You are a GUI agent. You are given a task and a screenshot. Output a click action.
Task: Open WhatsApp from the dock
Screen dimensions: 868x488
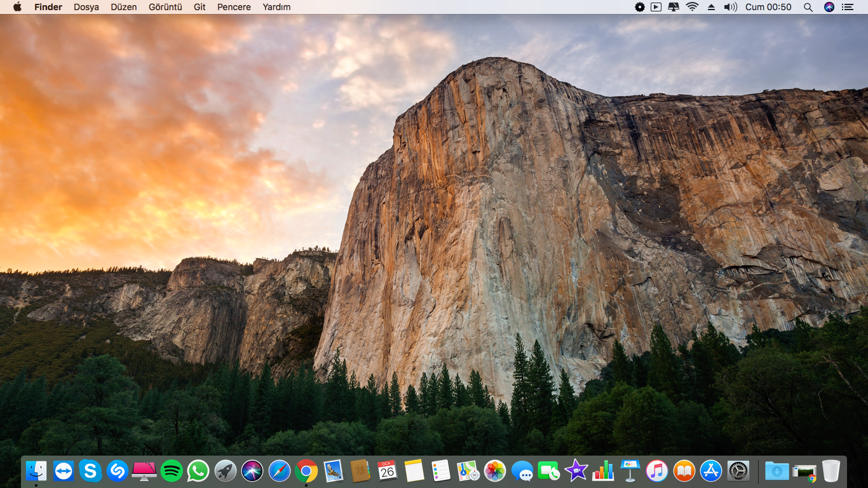(198, 471)
